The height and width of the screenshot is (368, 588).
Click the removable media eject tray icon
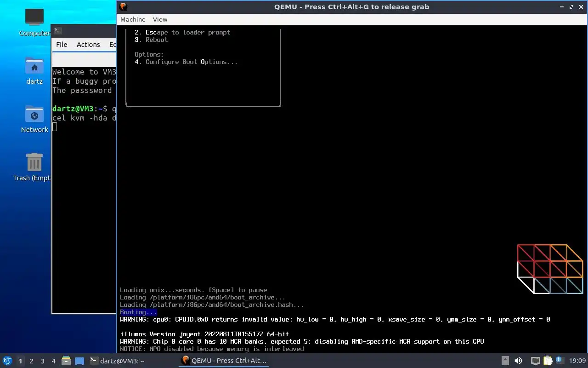tap(505, 361)
